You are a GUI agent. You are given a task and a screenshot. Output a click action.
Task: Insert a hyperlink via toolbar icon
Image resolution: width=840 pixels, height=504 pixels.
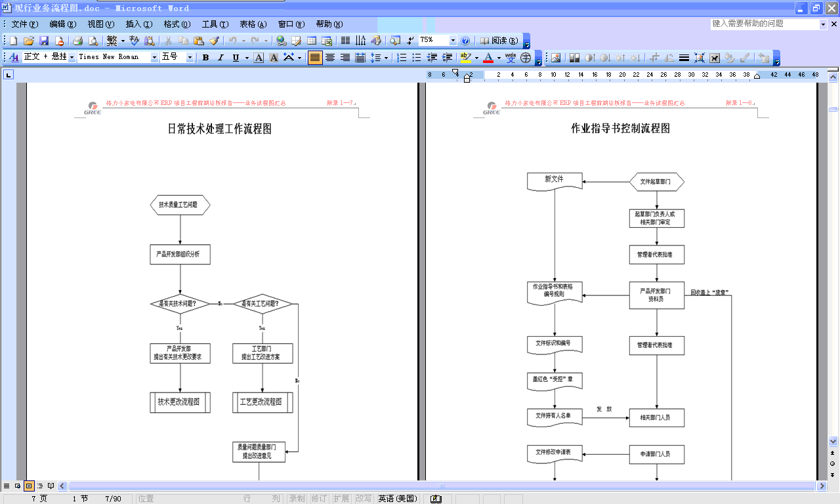[281, 41]
